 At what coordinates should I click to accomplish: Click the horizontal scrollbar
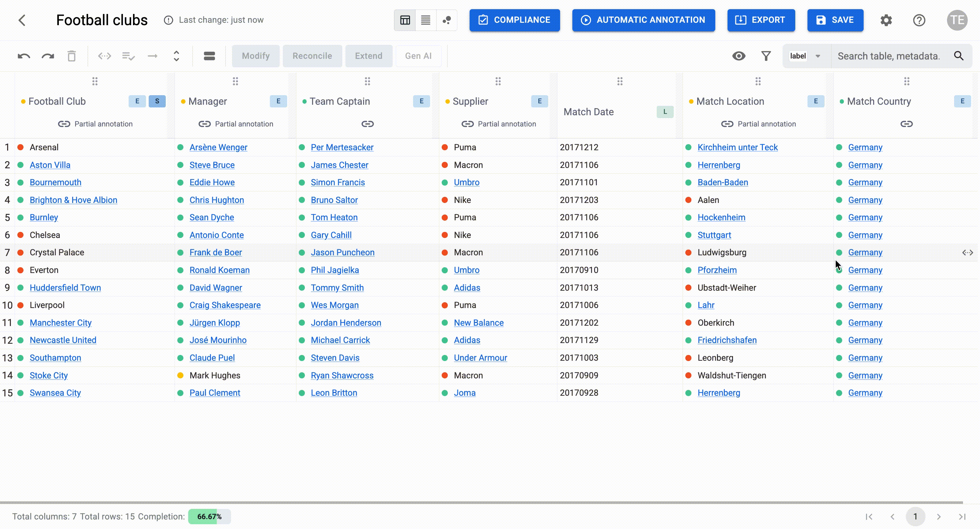click(481, 502)
